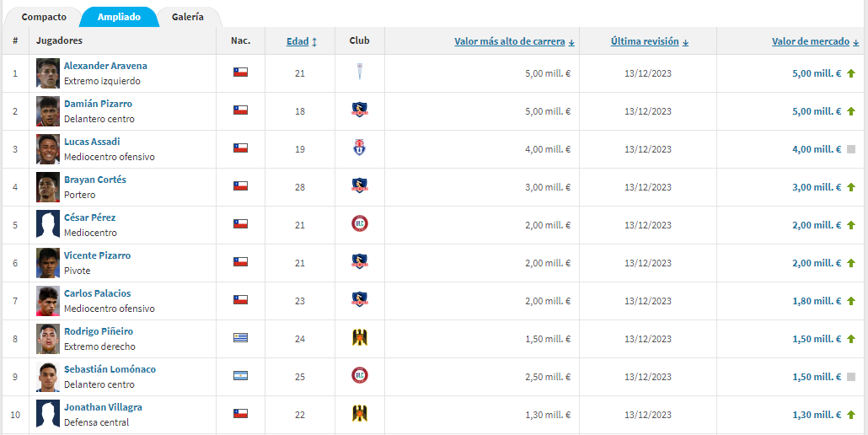
Task: Click Colo-Colo club crest beside Damián Pizarro
Action: click(x=360, y=110)
